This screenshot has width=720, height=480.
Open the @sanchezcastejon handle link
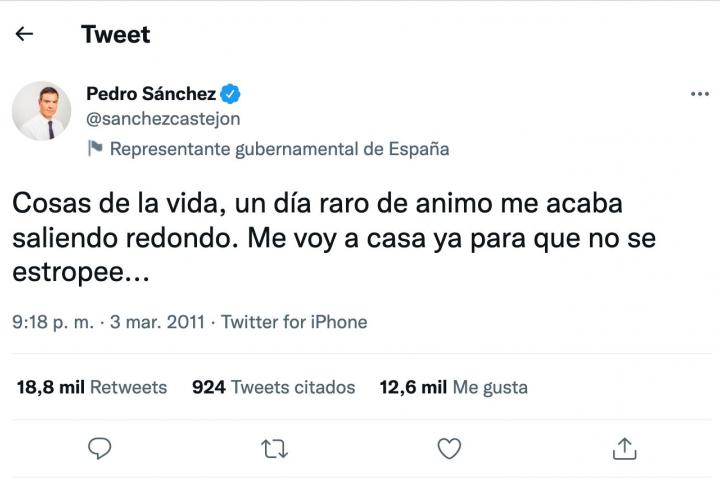(x=163, y=119)
